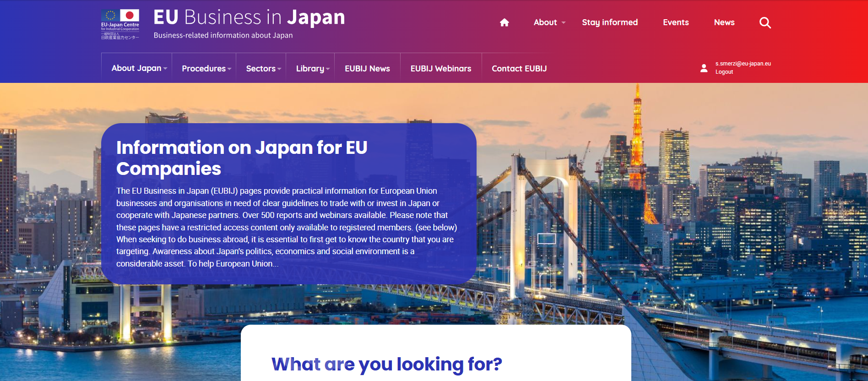Click the home icon in top navigation

pyautogui.click(x=504, y=22)
